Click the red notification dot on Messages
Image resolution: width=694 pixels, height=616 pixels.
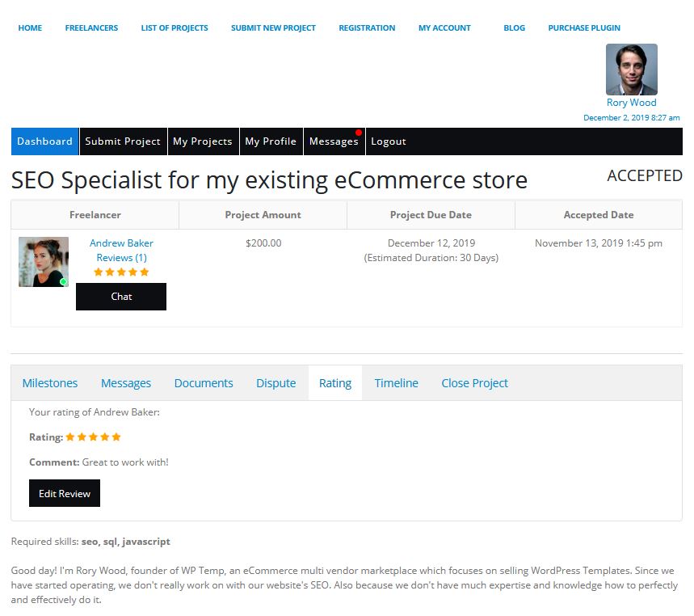point(359,133)
